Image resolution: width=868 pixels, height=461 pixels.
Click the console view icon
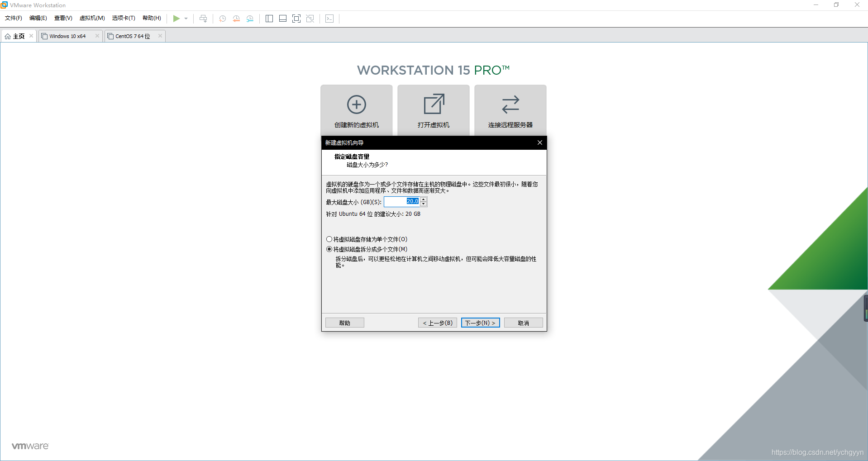[x=329, y=19]
